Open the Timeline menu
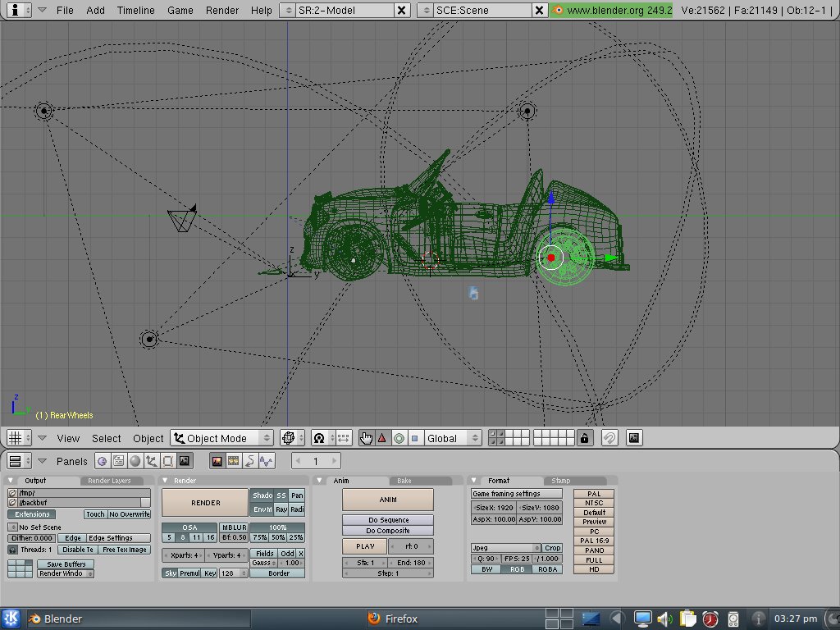The image size is (840, 630). coord(135,10)
